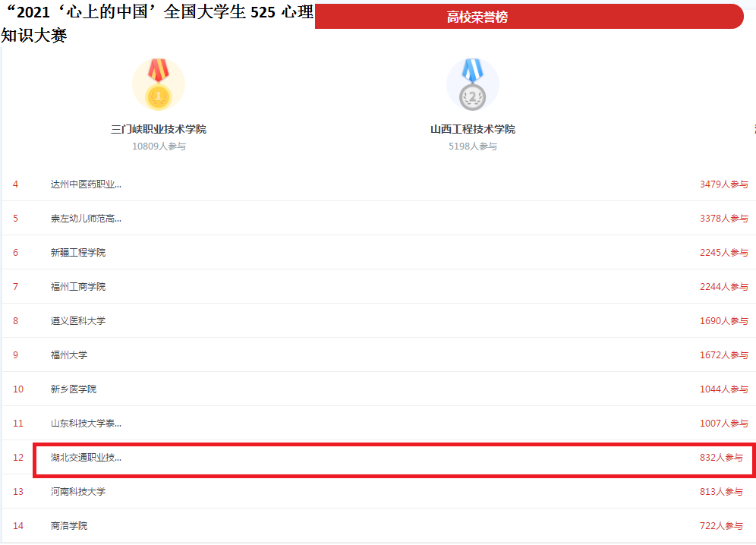Viewport: 756px width, 545px height.
Task: Click 3378人参与 count
Action: pyautogui.click(x=723, y=219)
